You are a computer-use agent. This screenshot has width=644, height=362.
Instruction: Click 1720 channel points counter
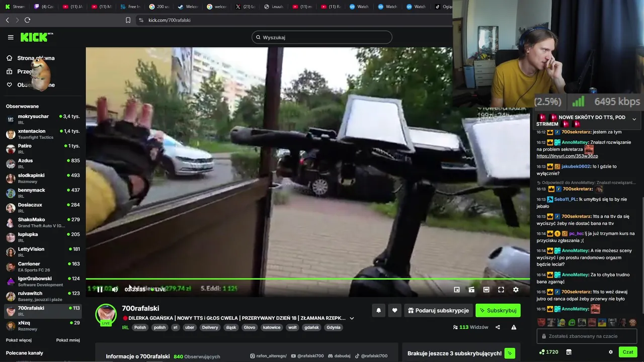point(548,352)
